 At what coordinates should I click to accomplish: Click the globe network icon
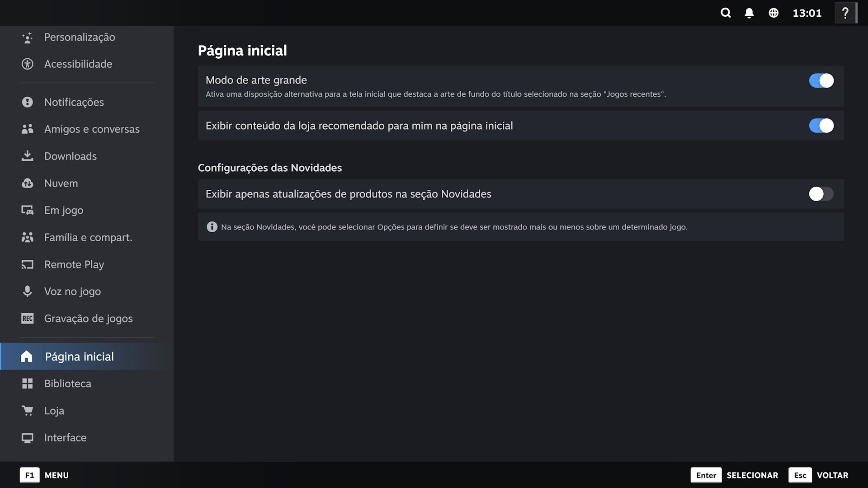coord(774,13)
